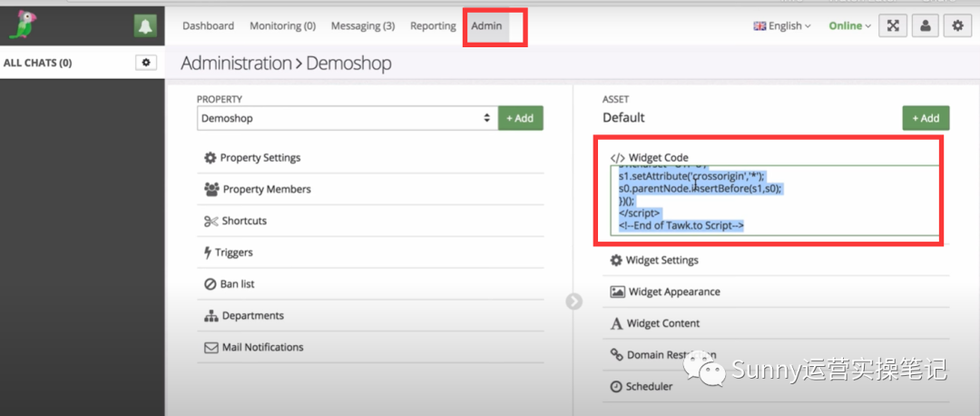Image resolution: width=980 pixels, height=416 pixels.
Task: Click the End of Tawk.to Script comment line
Action: tap(681, 225)
